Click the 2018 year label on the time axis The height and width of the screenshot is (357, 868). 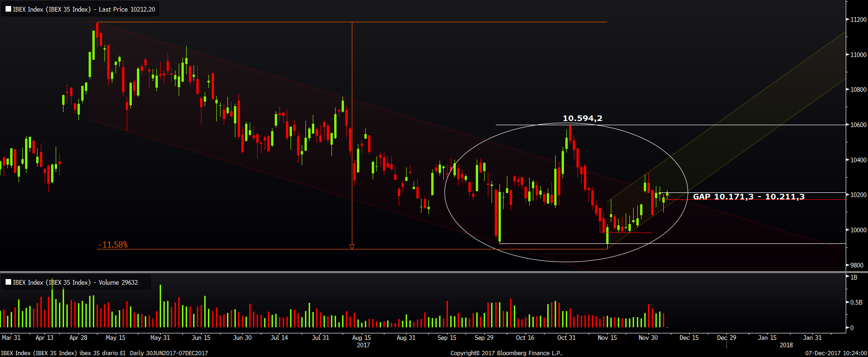click(786, 345)
